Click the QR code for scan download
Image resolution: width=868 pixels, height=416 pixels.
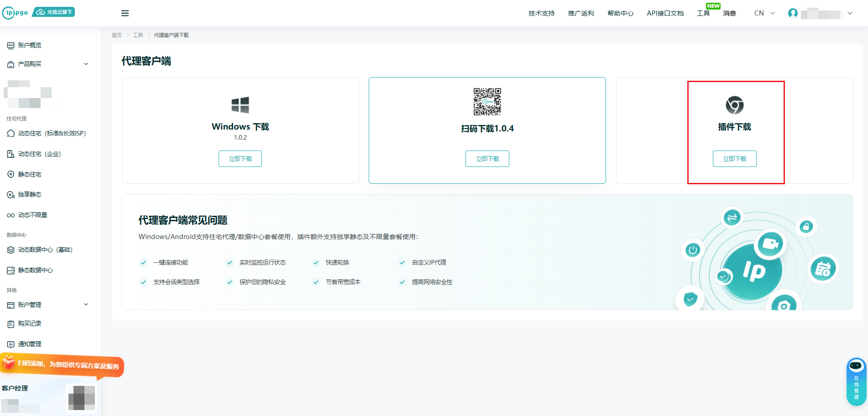(487, 102)
